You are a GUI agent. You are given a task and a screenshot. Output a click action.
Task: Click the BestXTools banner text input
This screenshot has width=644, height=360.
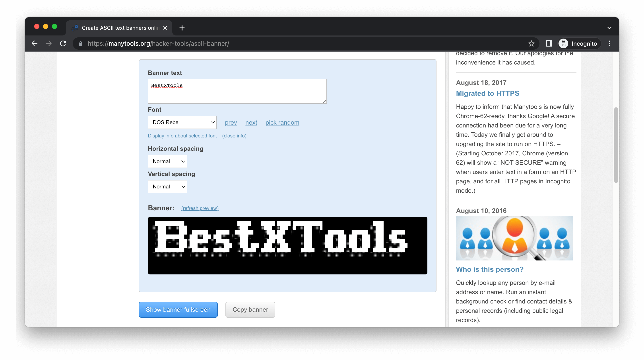(237, 91)
